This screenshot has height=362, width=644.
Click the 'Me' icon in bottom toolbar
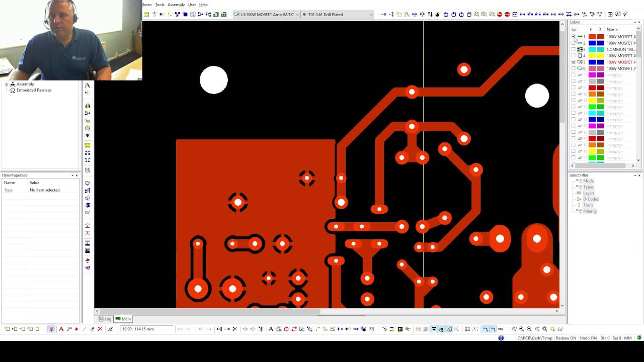tap(501, 329)
